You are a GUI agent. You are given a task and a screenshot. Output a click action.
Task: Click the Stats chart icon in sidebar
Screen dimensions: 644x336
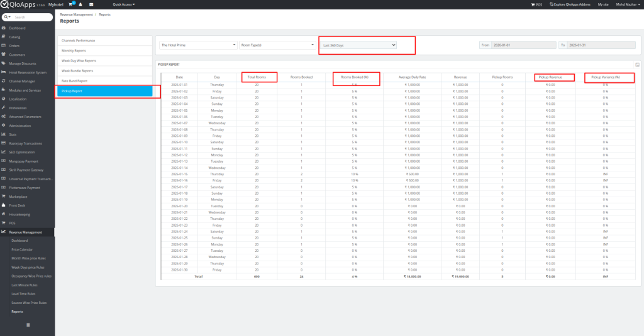[4, 134]
